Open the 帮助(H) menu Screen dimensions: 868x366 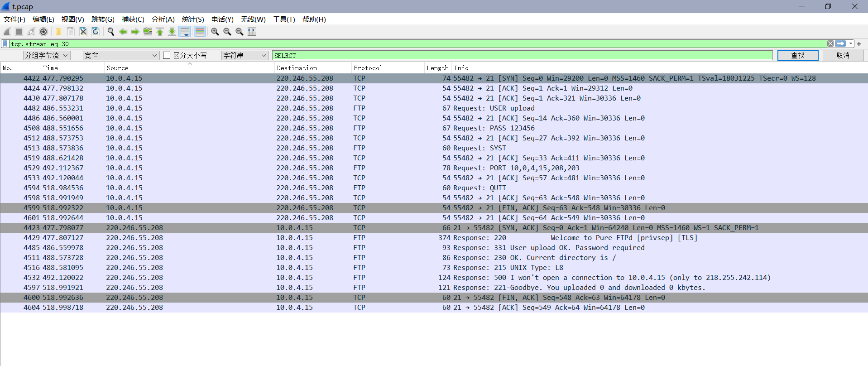coord(314,19)
